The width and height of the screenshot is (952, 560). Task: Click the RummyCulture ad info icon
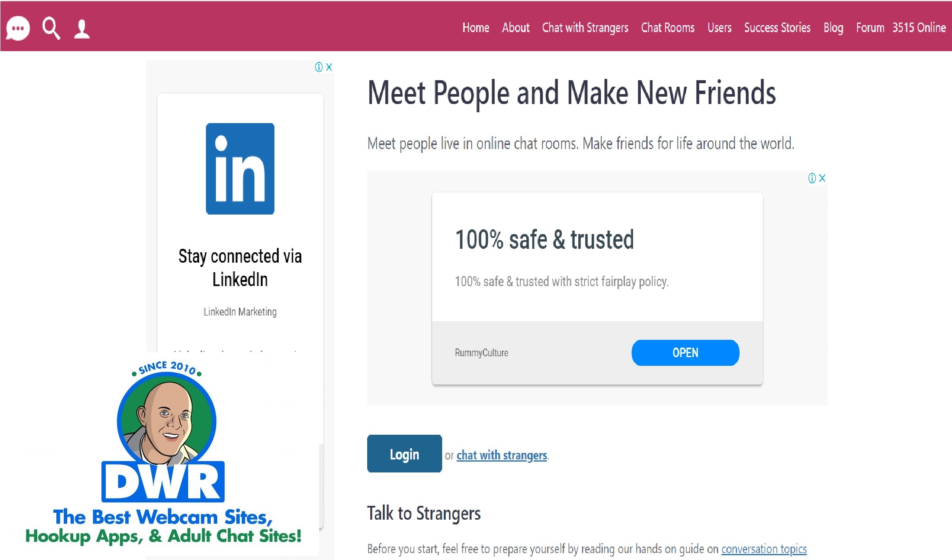pos(812,178)
